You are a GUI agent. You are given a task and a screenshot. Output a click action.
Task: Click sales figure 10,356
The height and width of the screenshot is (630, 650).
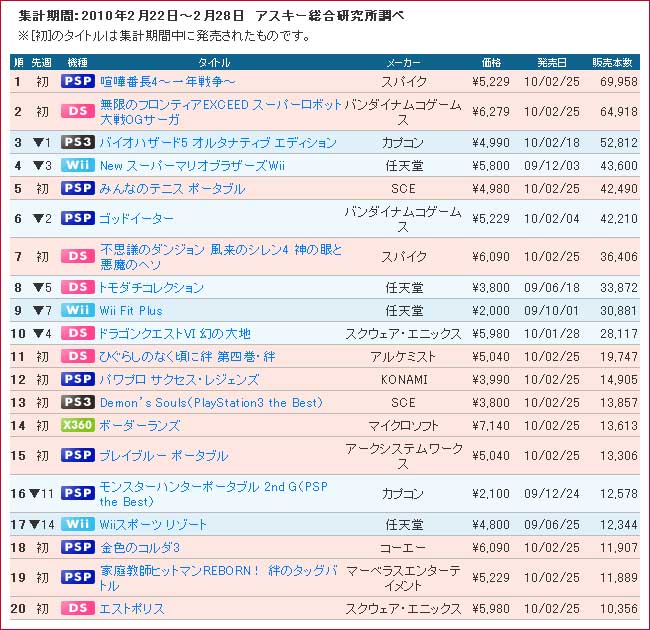click(619, 608)
